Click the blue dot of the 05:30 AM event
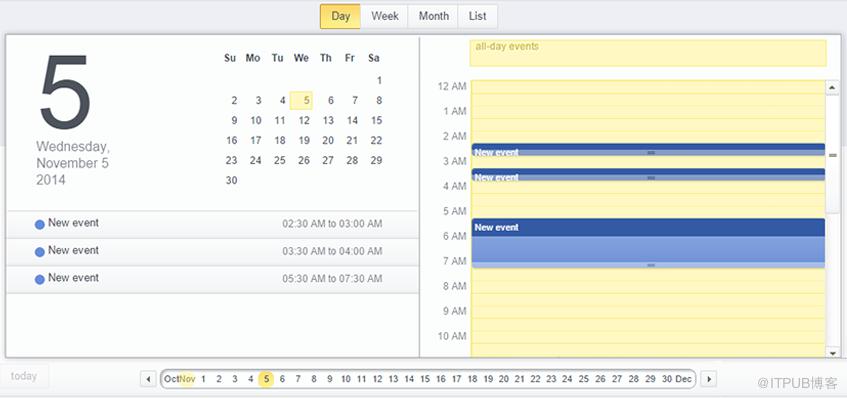This screenshot has height=398, width=847. [39, 280]
